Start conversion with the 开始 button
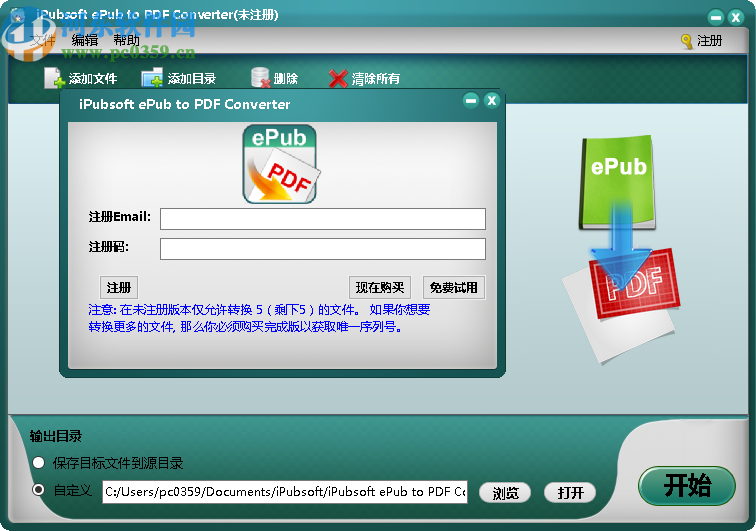The height and width of the screenshot is (531, 756). tap(687, 486)
